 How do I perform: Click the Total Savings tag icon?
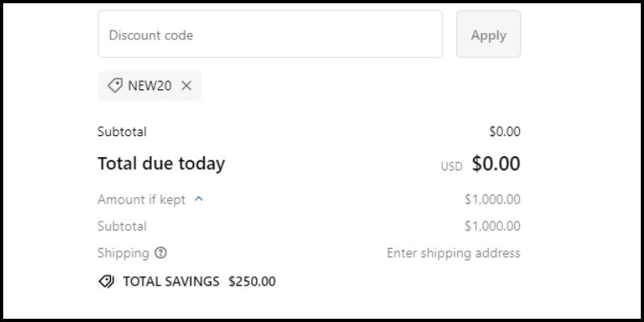tap(106, 282)
